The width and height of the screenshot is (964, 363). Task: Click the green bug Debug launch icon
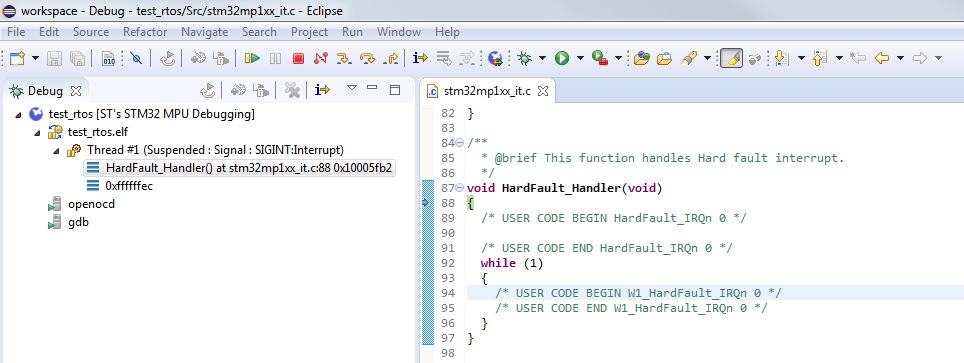tap(524, 58)
